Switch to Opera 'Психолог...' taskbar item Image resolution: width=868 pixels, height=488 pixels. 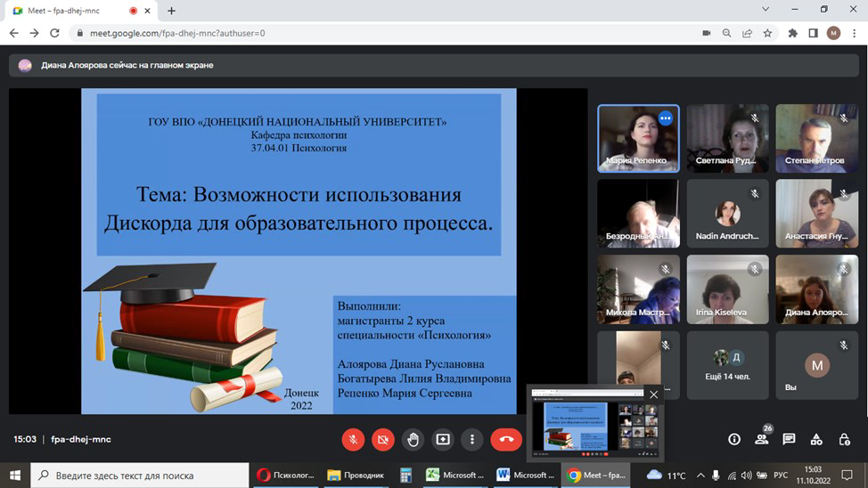pyautogui.click(x=286, y=476)
